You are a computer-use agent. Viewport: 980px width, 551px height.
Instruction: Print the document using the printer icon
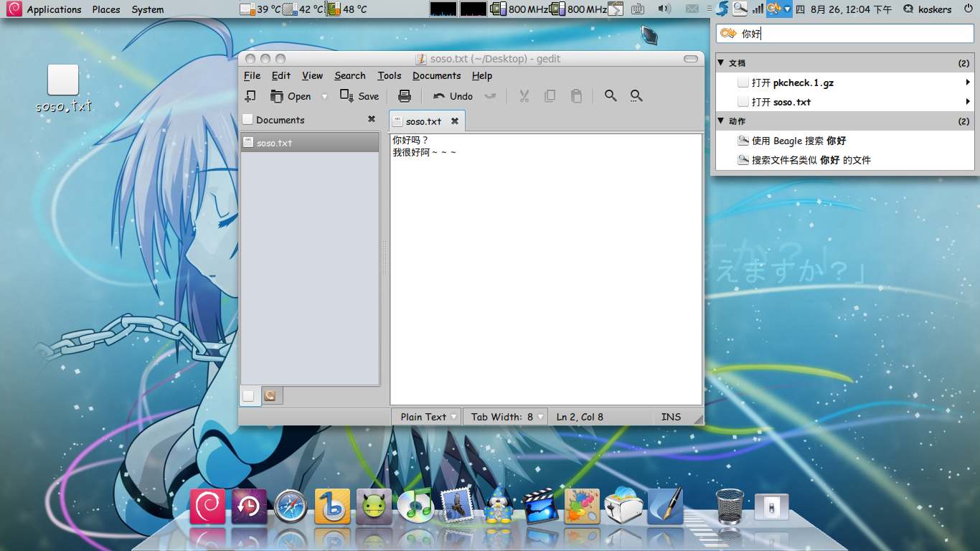(x=405, y=96)
